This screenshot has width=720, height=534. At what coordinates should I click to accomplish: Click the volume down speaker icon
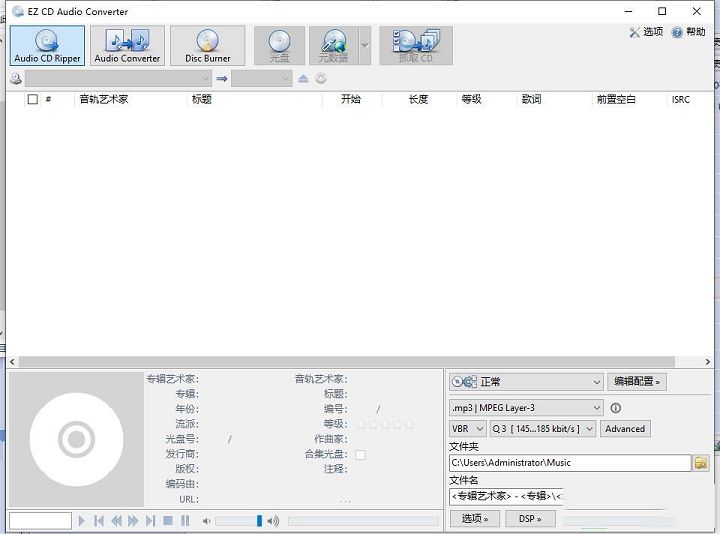(206, 521)
